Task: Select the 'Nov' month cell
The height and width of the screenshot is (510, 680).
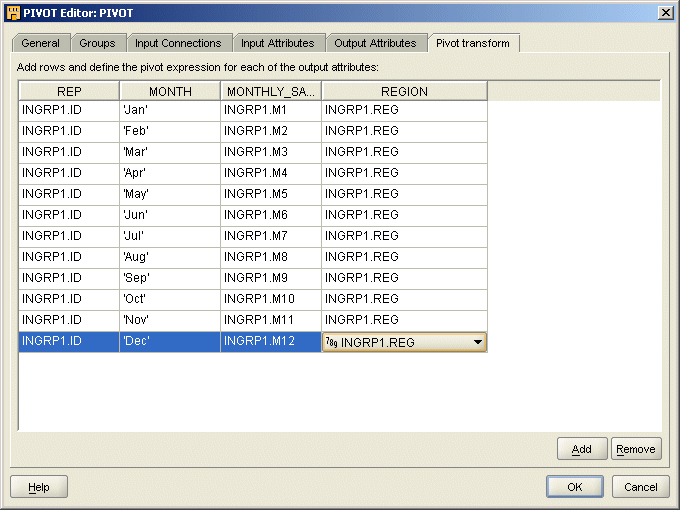Action: pyautogui.click(x=170, y=320)
